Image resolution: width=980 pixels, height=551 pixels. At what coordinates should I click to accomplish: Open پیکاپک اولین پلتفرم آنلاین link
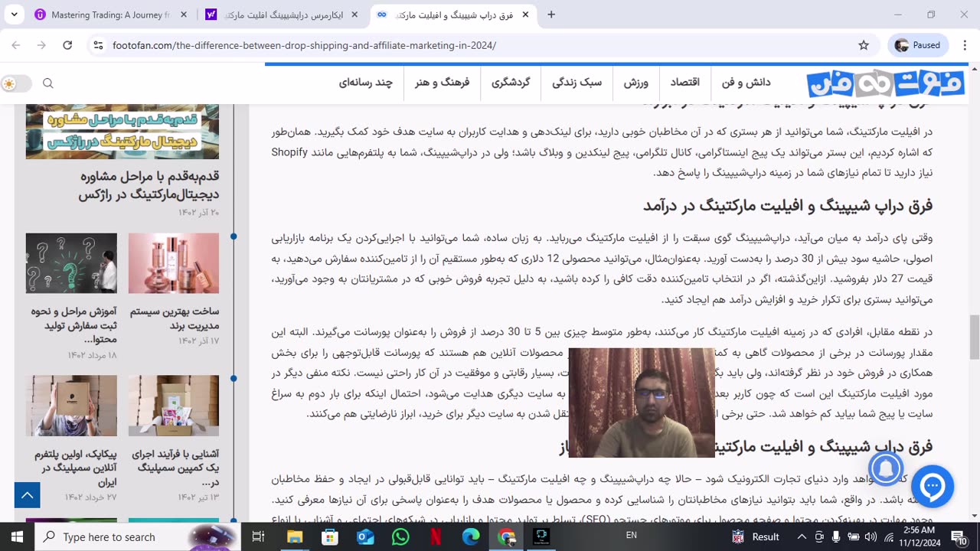74,468
